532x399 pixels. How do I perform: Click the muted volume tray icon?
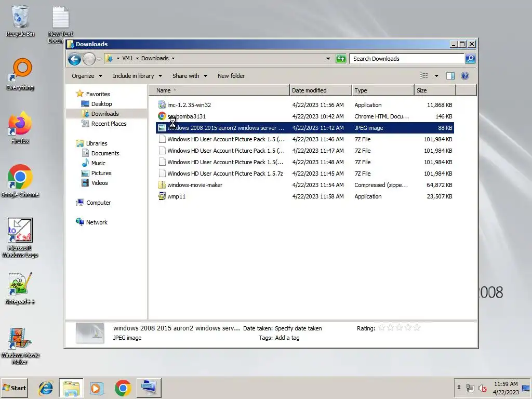tap(482, 388)
